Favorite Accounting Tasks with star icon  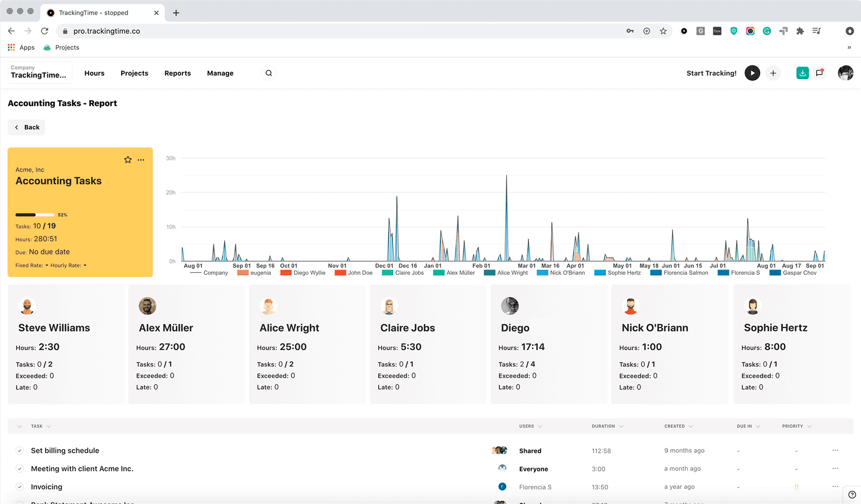[128, 160]
